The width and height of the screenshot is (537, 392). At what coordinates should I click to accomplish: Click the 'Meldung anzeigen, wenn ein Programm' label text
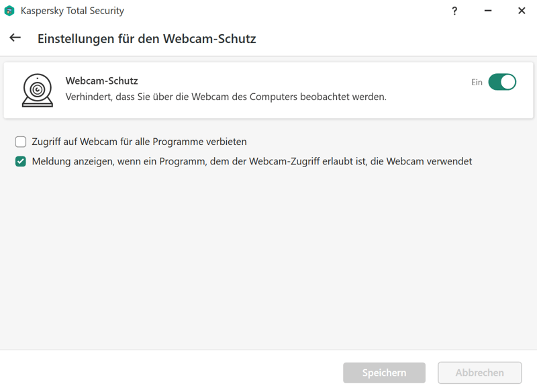(252, 161)
